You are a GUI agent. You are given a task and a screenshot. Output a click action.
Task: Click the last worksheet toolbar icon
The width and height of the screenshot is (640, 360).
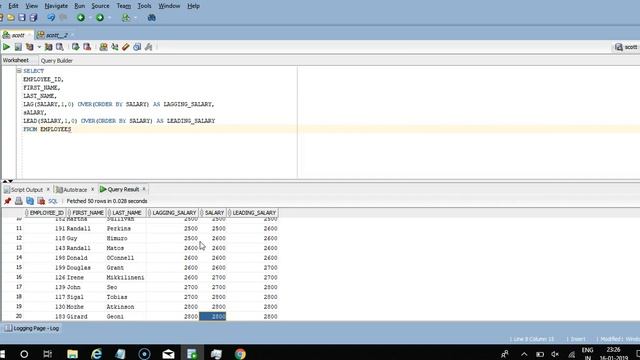point(149,47)
